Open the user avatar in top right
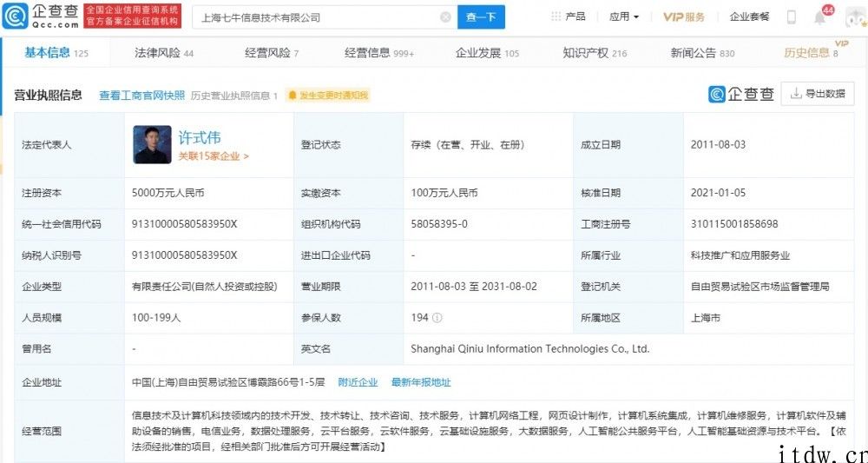Screen dimensions: 868x463 point(857,17)
